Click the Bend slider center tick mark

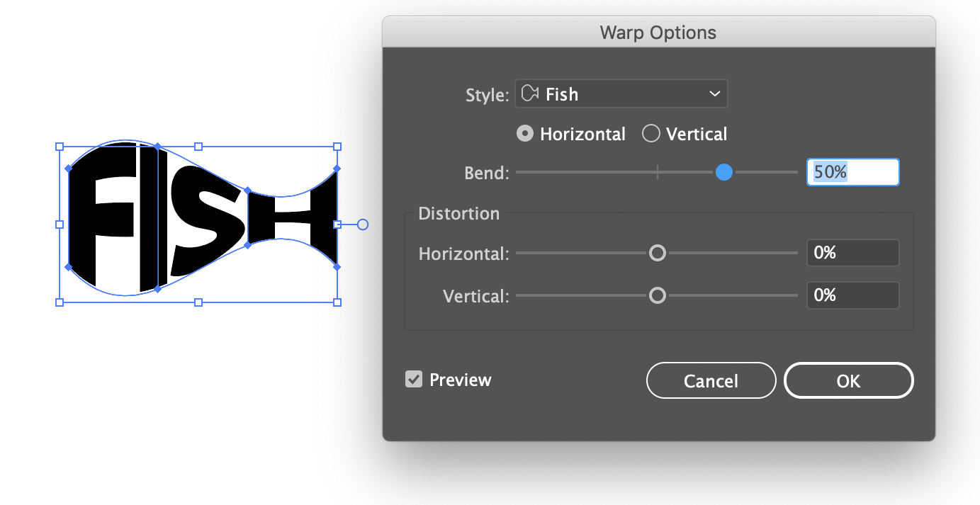657,171
